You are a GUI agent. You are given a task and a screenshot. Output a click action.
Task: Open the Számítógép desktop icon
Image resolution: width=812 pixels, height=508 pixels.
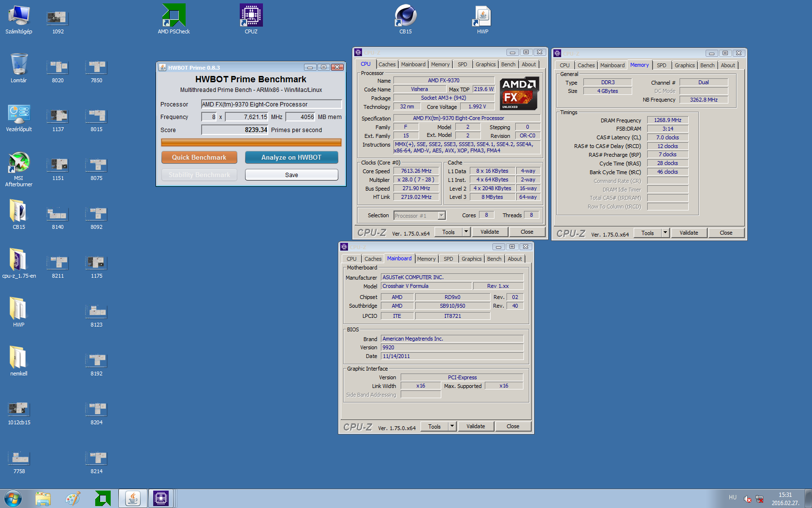[19, 19]
